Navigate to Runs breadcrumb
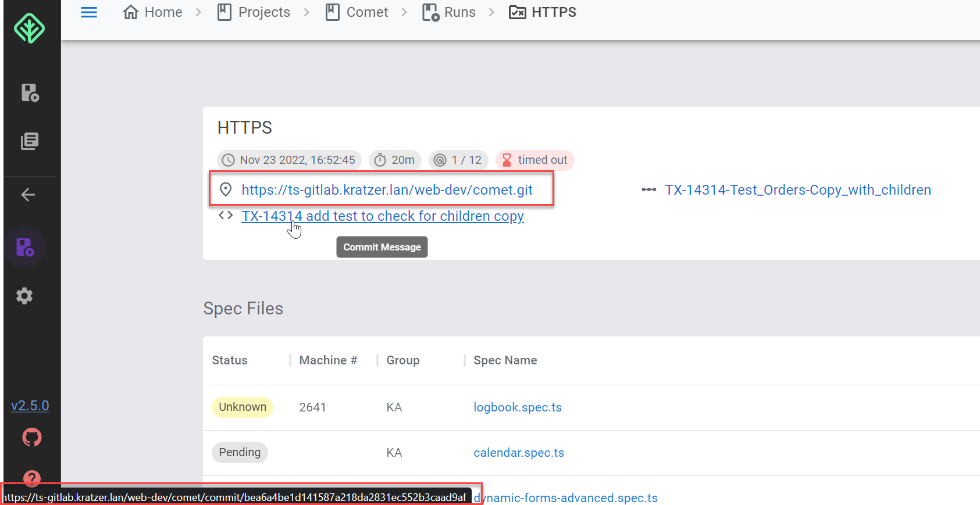Image resolution: width=980 pixels, height=505 pixels. [448, 12]
